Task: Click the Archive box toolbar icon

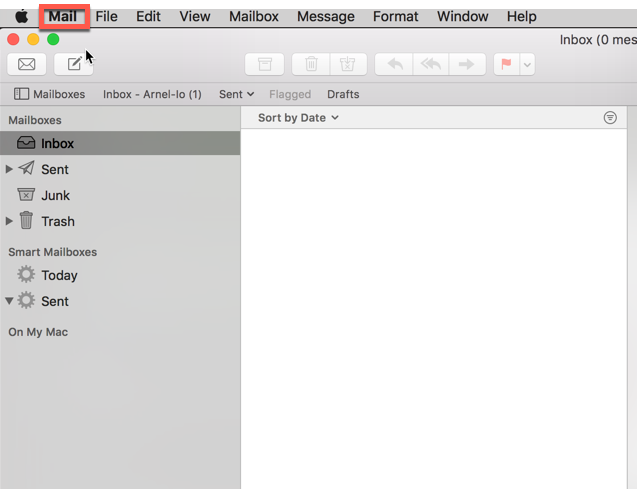Action: (264, 64)
